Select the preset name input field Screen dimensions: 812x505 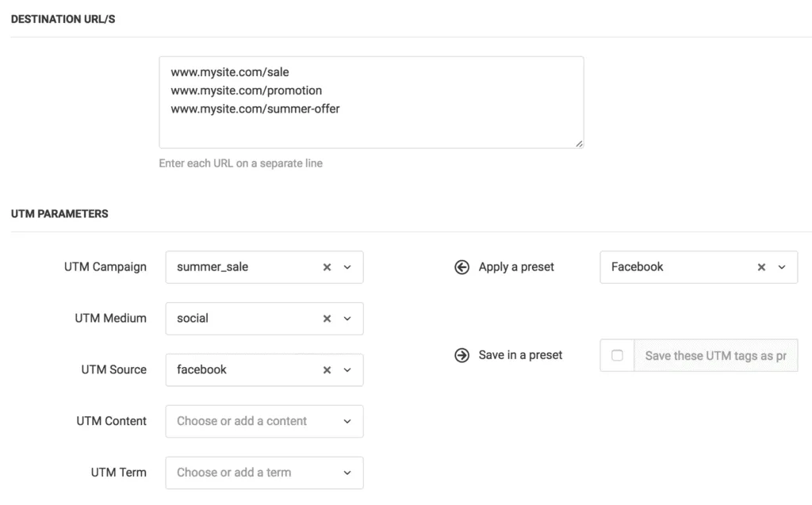coord(714,355)
